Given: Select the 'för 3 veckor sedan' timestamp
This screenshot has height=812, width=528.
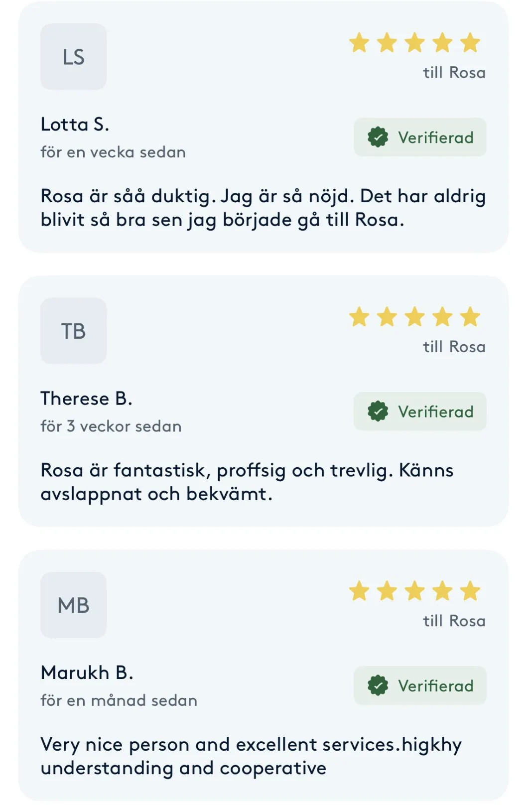Looking at the screenshot, I should coord(111,426).
